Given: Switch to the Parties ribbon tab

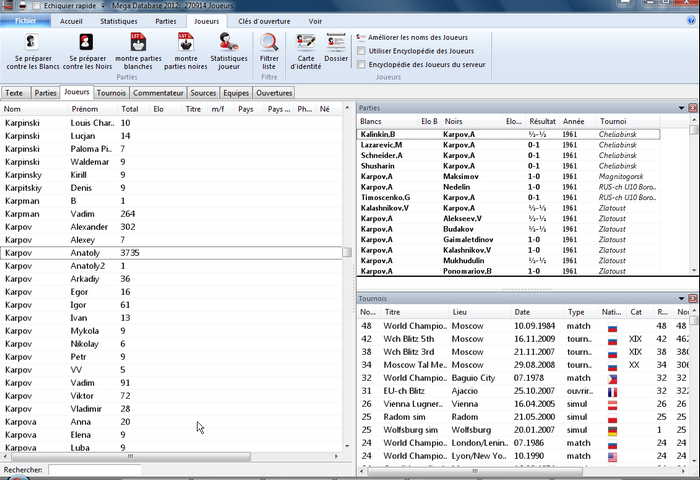Looking at the screenshot, I should pos(166,21).
